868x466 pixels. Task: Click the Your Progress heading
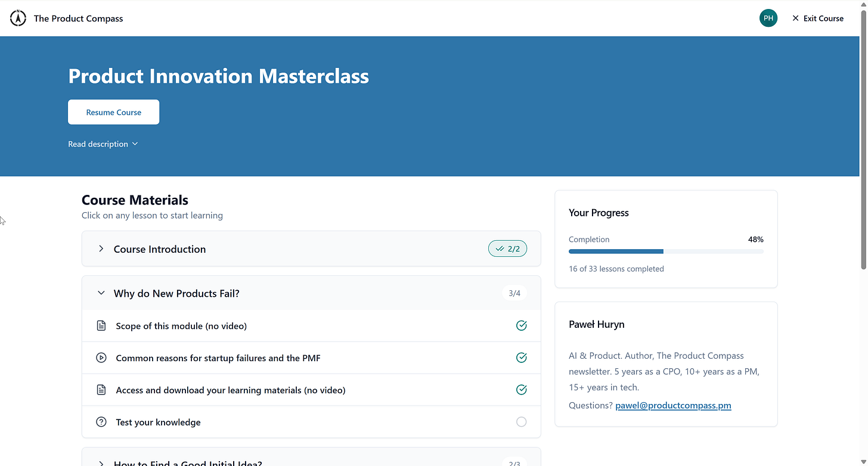tap(599, 213)
